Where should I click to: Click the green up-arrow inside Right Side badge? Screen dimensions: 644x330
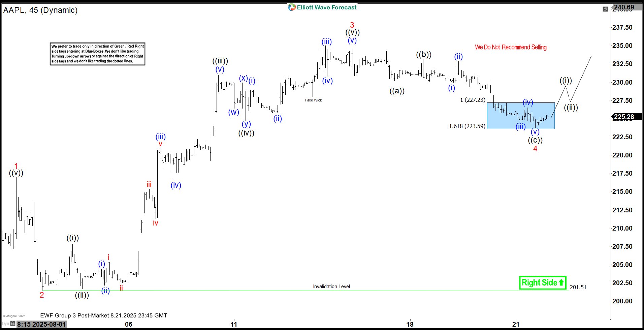click(x=561, y=282)
